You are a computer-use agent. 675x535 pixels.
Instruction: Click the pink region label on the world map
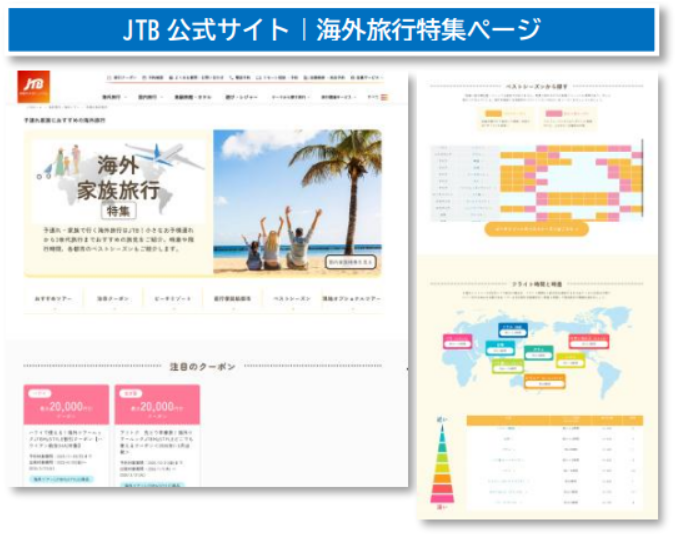click(458, 342)
